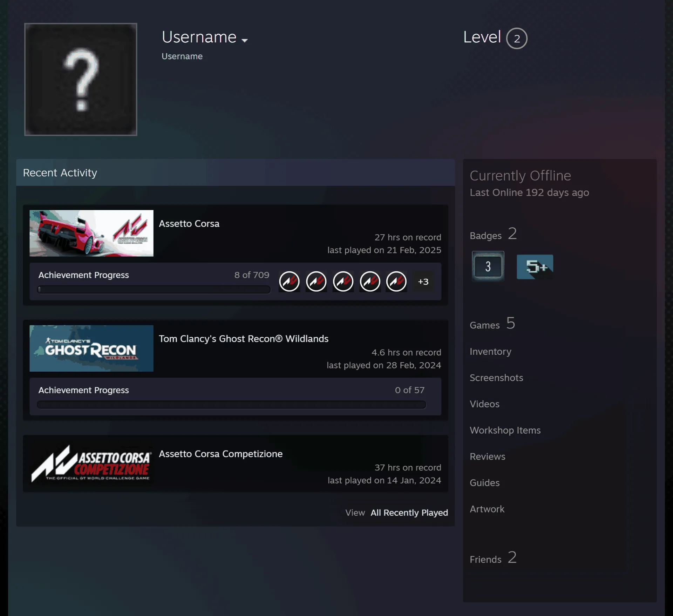Open the Games 5 link
Screen dimensions: 673x616
(492, 324)
